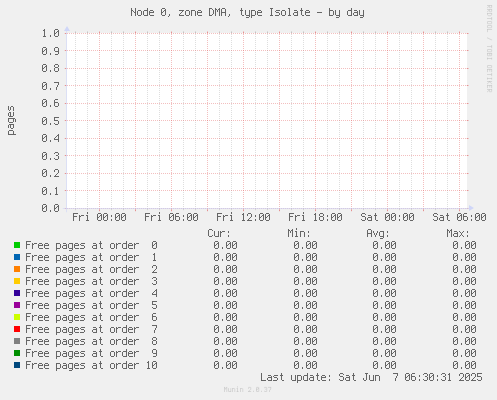Select the 'Free pages at order 4' label

pyautogui.click(x=91, y=294)
